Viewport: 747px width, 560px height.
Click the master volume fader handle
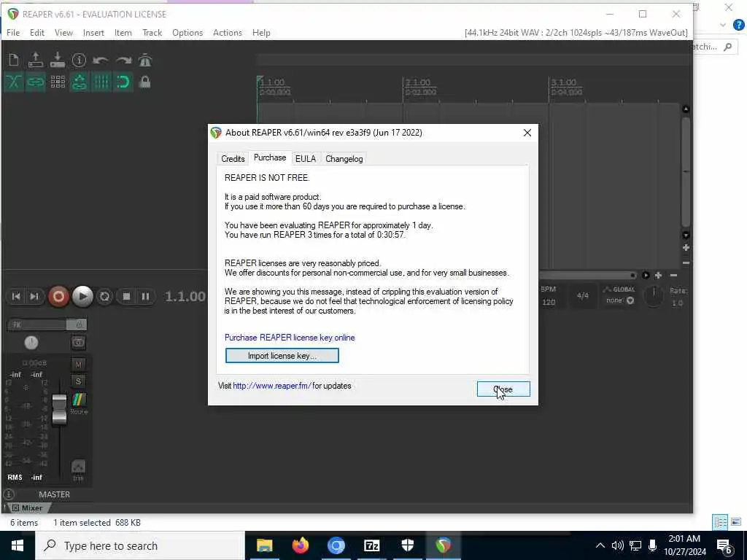click(59, 409)
